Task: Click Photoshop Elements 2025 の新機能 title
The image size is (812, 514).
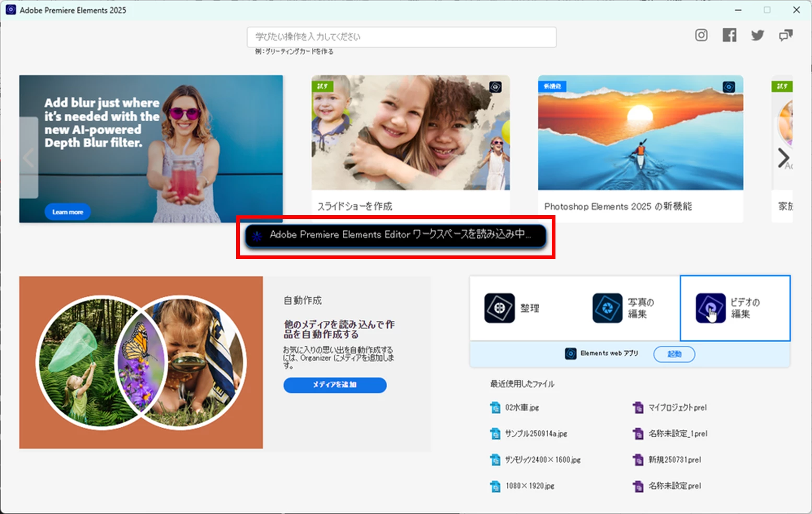Action: (618, 206)
